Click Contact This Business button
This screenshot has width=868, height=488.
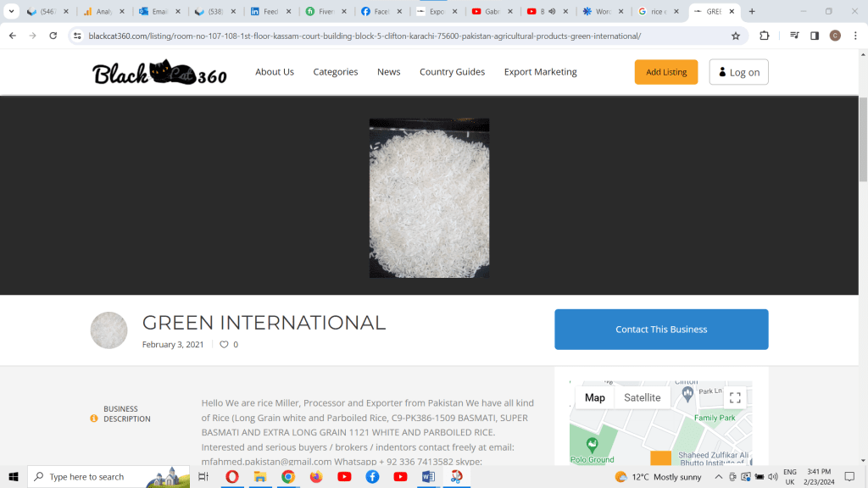tap(661, 330)
